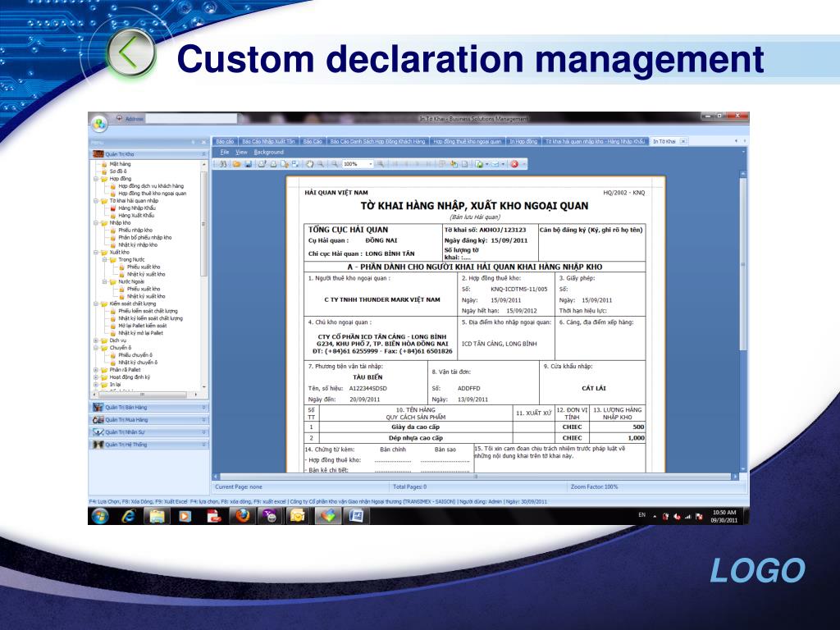Open the email button dropdown arrow

point(503,164)
